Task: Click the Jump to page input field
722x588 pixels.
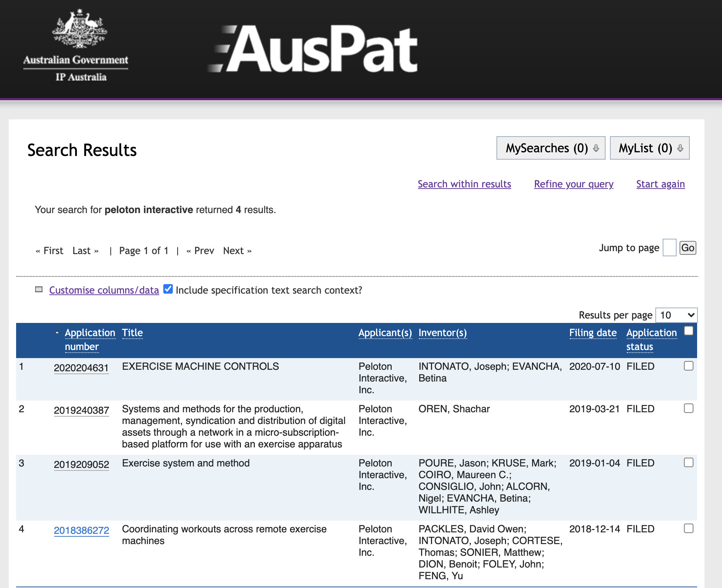Action: coord(669,248)
